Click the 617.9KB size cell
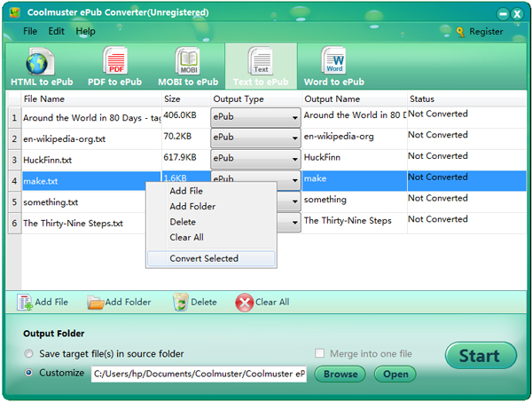 pos(186,160)
